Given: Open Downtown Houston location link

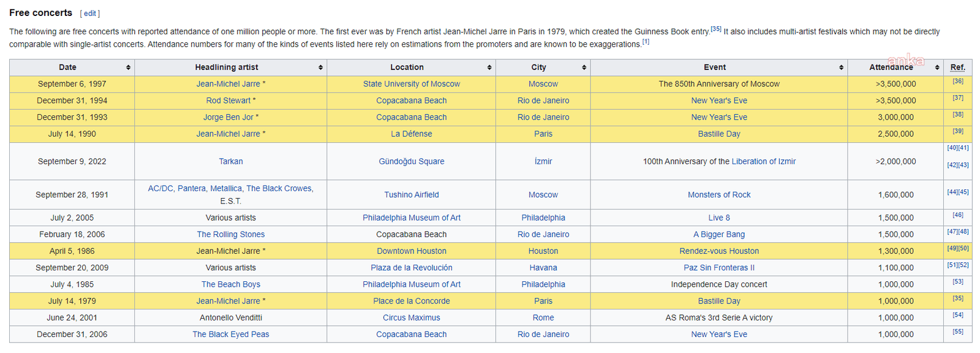Looking at the screenshot, I should coord(412,251).
